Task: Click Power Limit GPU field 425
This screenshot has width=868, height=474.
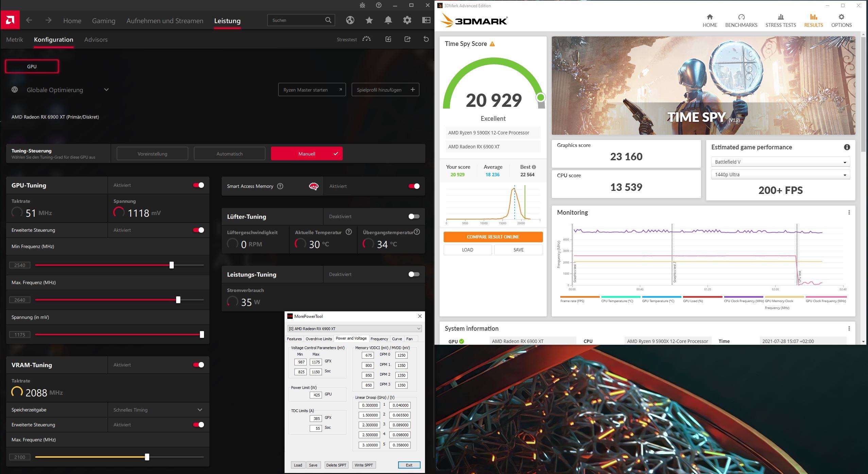Action: [x=316, y=395]
